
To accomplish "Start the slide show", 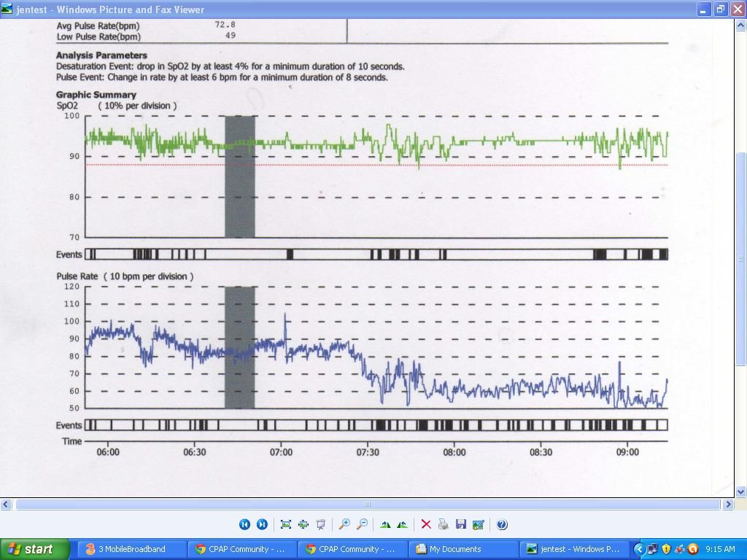I will pyautogui.click(x=321, y=524).
